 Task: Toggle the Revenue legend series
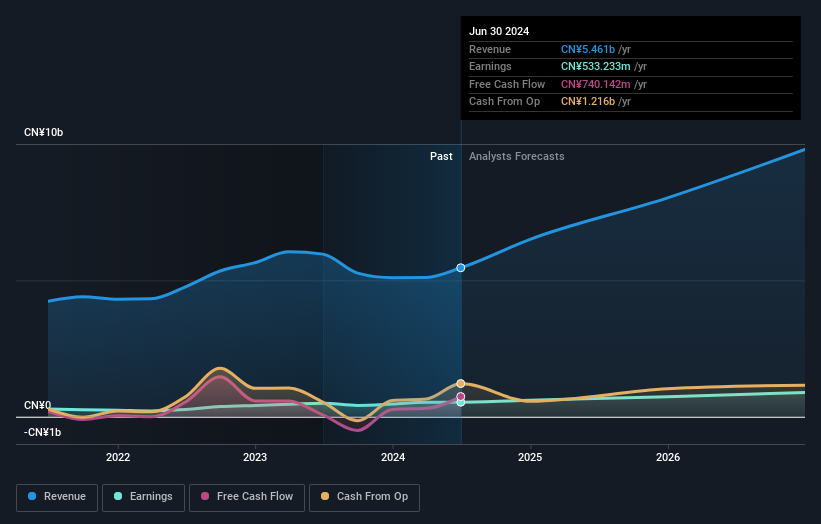click(57, 497)
